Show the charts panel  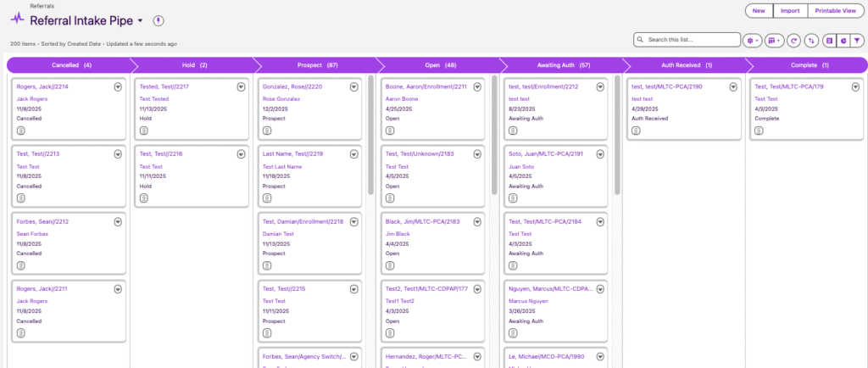[843, 40]
